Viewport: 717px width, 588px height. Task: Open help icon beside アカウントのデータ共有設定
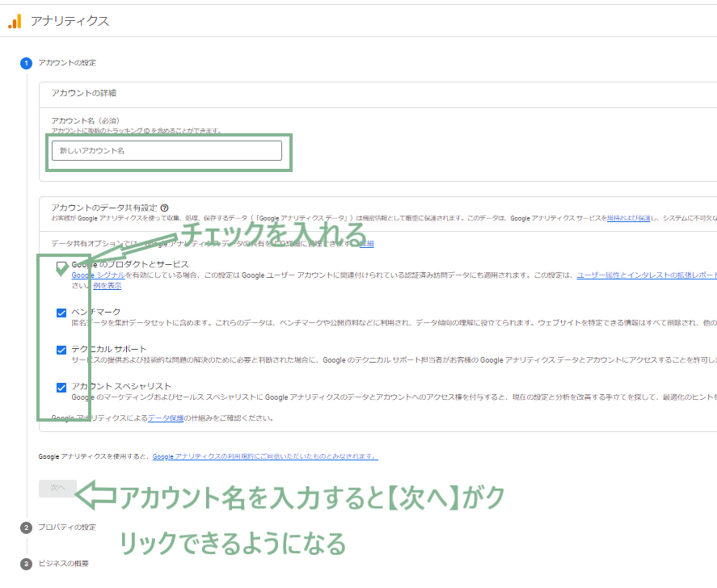pyautogui.click(x=165, y=208)
